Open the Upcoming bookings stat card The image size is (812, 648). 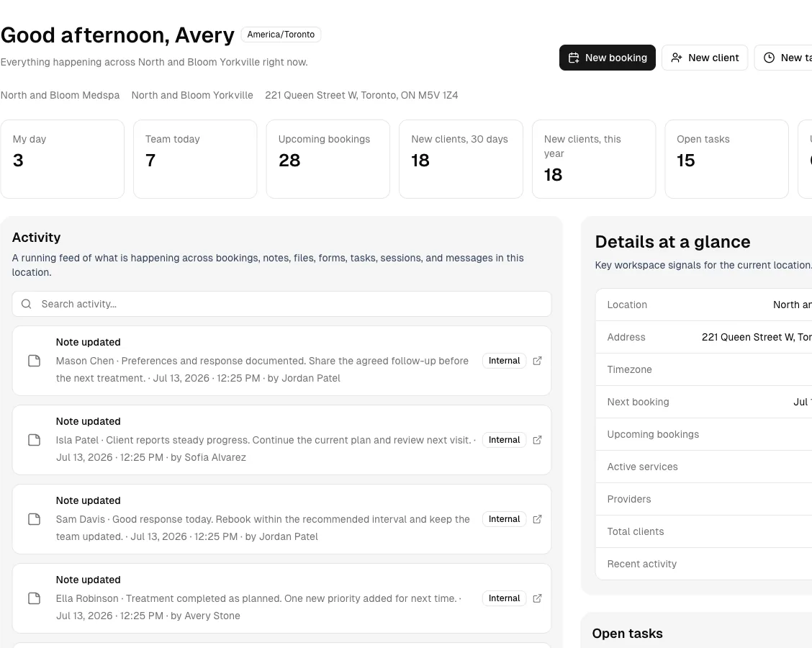(328, 159)
